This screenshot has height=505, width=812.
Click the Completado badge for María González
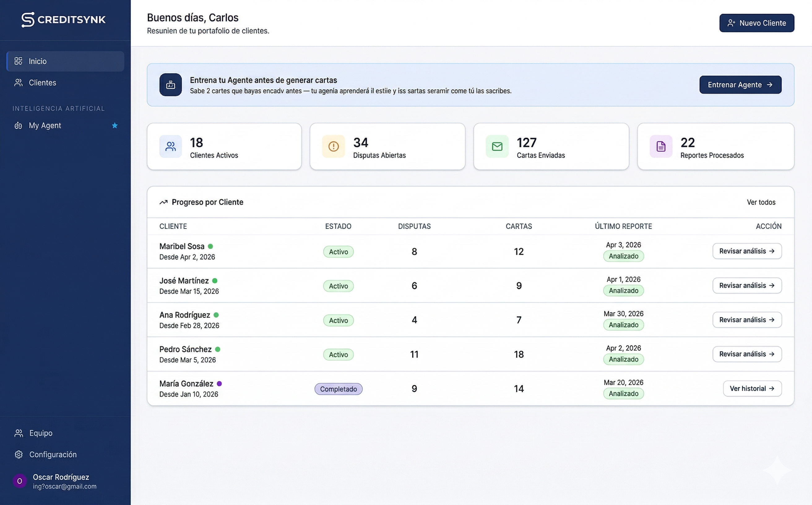click(338, 389)
